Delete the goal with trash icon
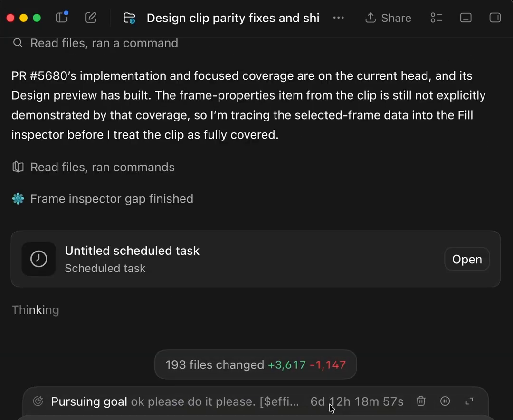513x420 pixels. click(x=421, y=401)
